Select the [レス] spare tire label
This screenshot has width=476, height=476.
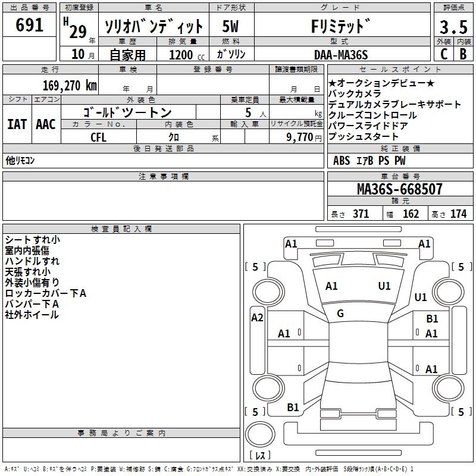point(260,455)
